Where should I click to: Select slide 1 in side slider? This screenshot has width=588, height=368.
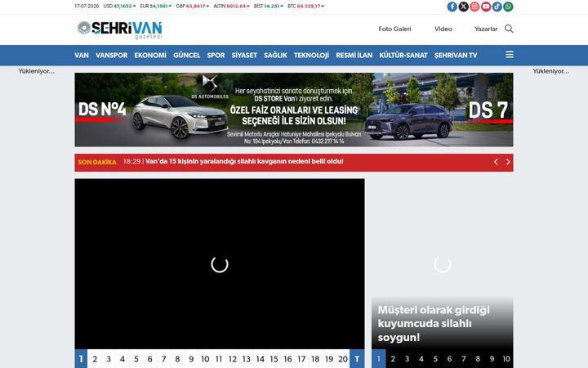(x=379, y=359)
